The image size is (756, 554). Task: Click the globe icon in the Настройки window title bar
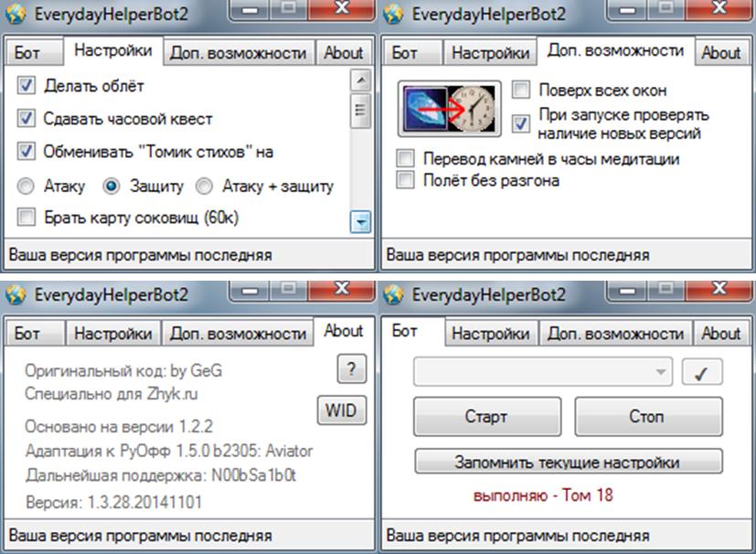point(16,14)
